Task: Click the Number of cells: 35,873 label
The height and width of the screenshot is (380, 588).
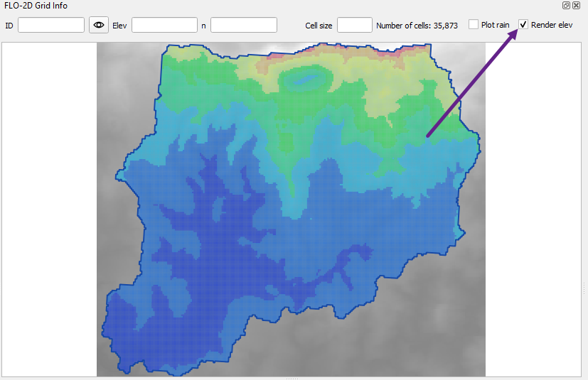Action: pos(417,26)
